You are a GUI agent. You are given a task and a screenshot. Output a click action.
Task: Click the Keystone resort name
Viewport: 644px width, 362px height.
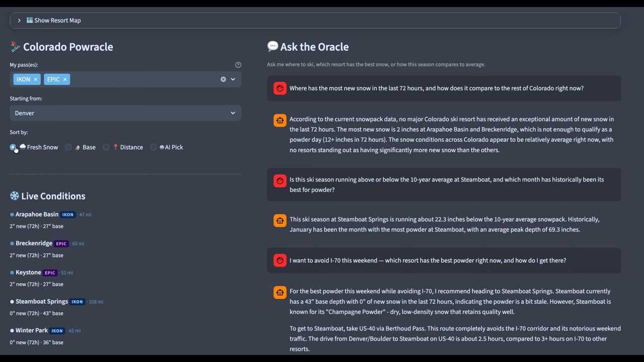pos(28,273)
